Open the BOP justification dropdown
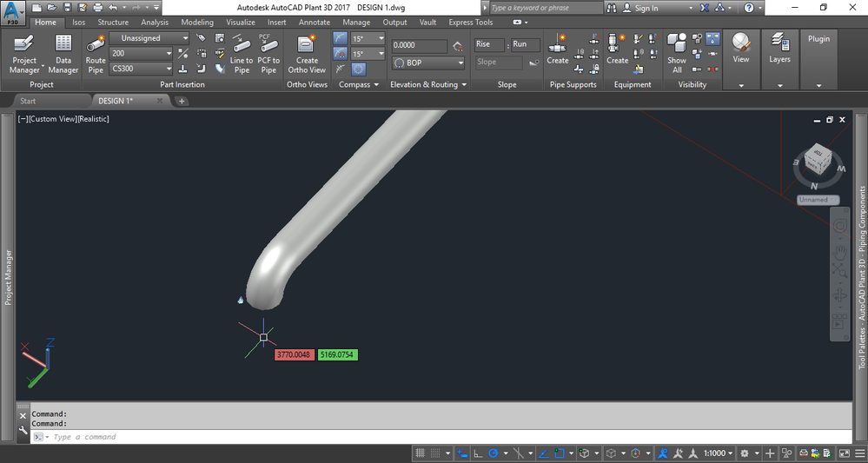 click(427, 63)
